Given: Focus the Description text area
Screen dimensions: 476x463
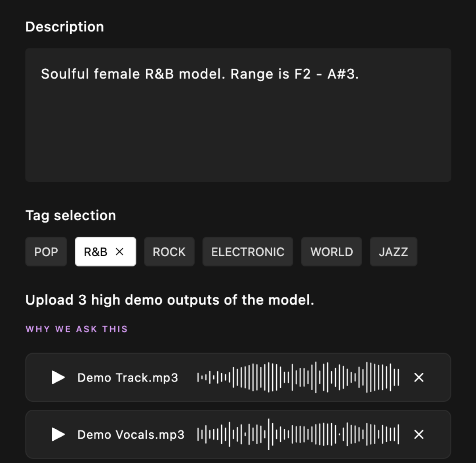Looking at the screenshot, I should point(238,115).
